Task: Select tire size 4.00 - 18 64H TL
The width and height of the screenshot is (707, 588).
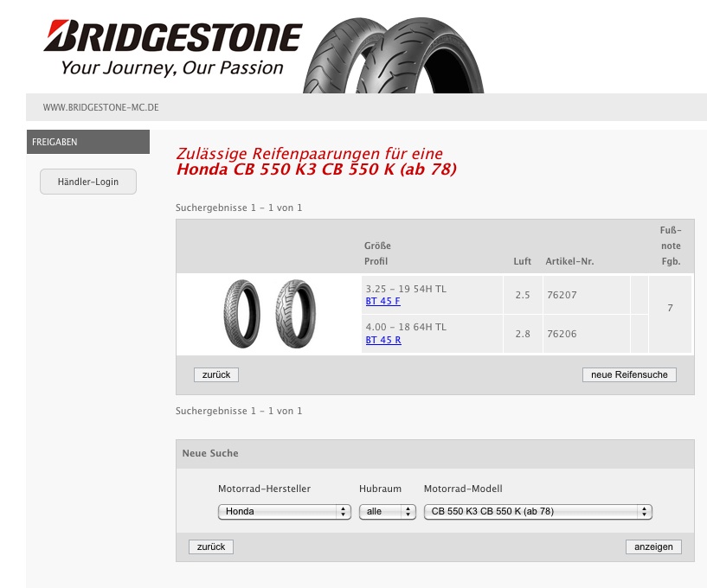Action: pyautogui.click(x=406, y=327)
